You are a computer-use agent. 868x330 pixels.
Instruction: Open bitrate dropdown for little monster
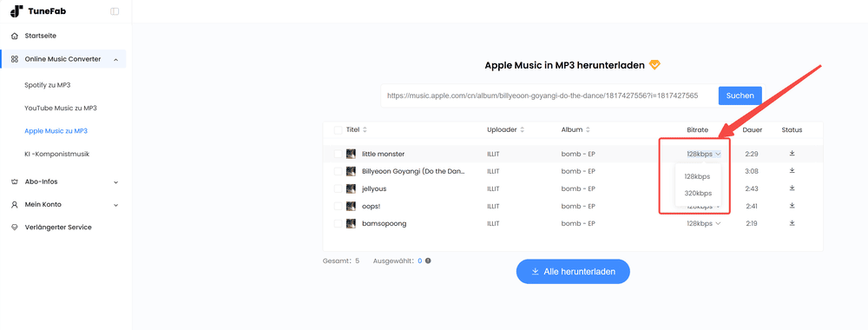[x=704, y=154]
